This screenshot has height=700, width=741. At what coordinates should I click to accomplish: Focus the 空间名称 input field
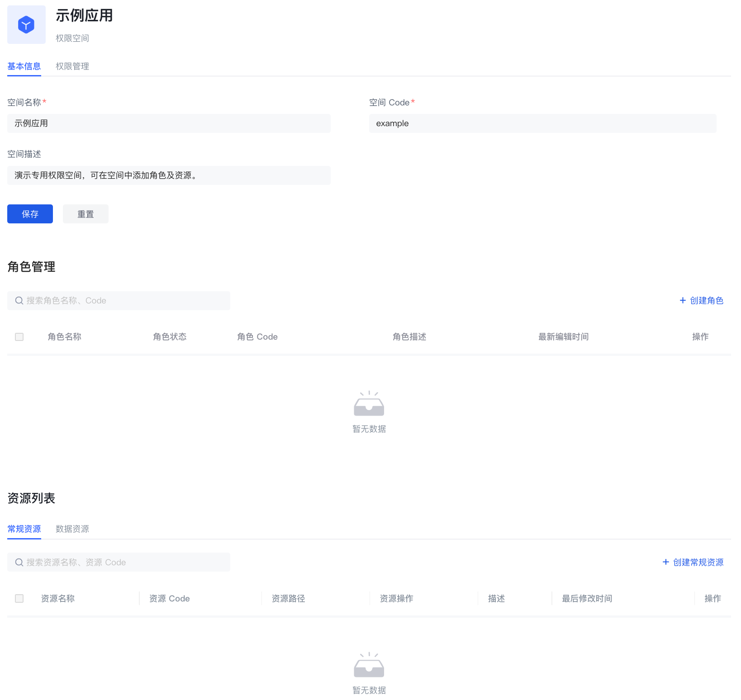click(x=169, y=123)
